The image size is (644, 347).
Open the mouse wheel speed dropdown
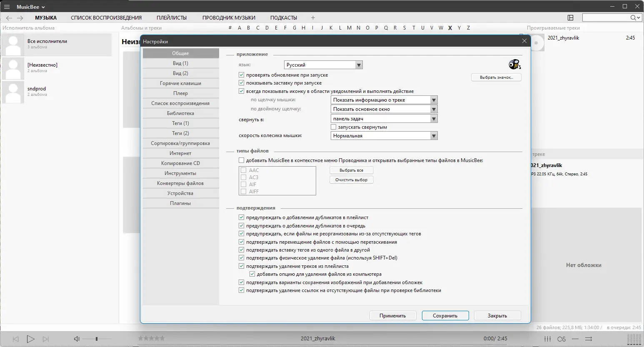[384, 136]
